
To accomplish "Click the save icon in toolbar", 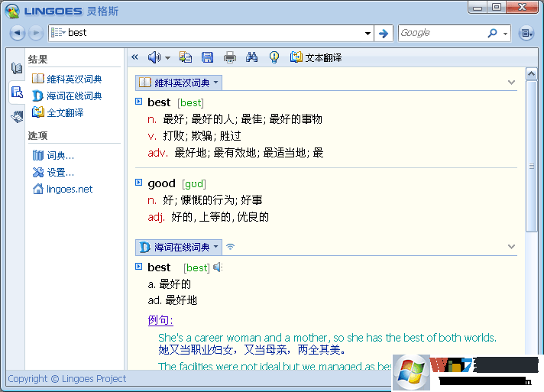I will (207, 57).
